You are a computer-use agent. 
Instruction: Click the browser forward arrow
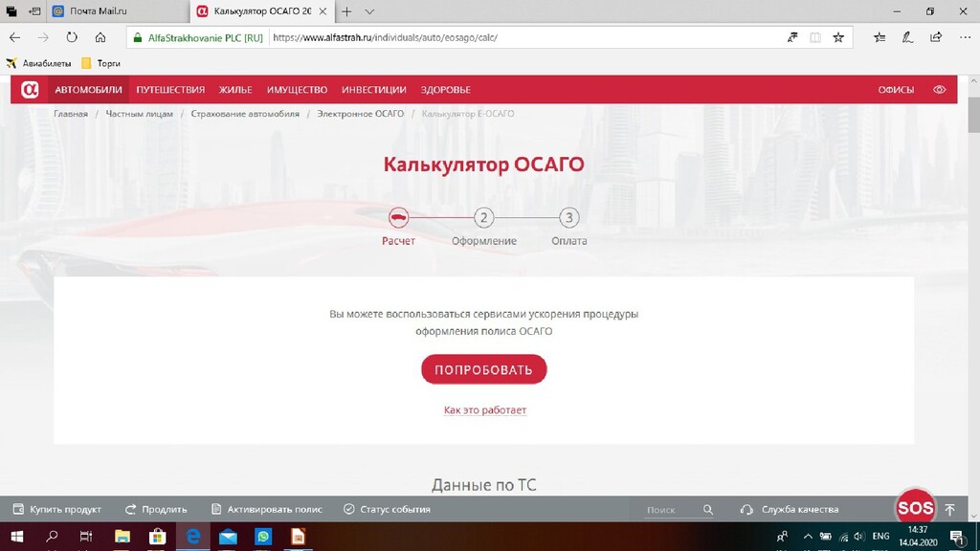tap(43, 37)
